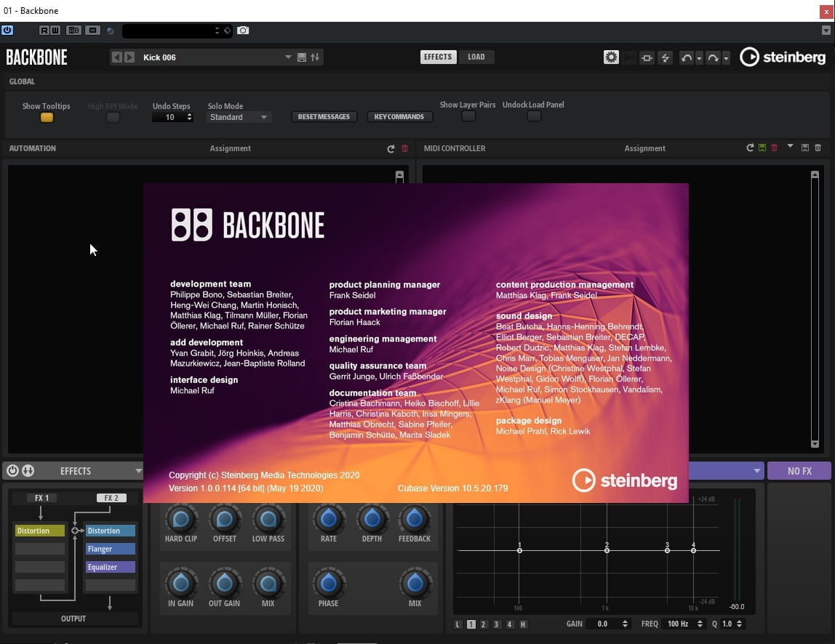This screenshot has height=644, width=835.
Task: Open the Solo Mode Standard dropdown
Action: coord(239,117)
